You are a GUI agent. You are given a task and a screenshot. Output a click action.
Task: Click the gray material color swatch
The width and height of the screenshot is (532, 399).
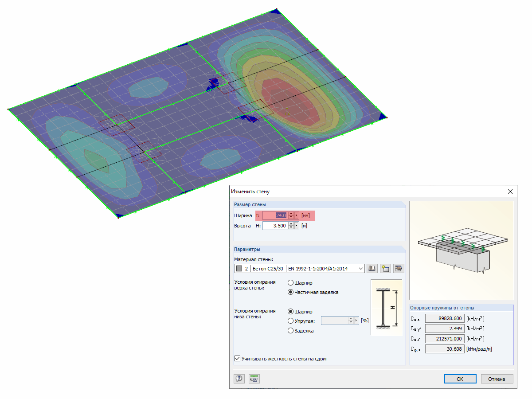pos(239,269)
